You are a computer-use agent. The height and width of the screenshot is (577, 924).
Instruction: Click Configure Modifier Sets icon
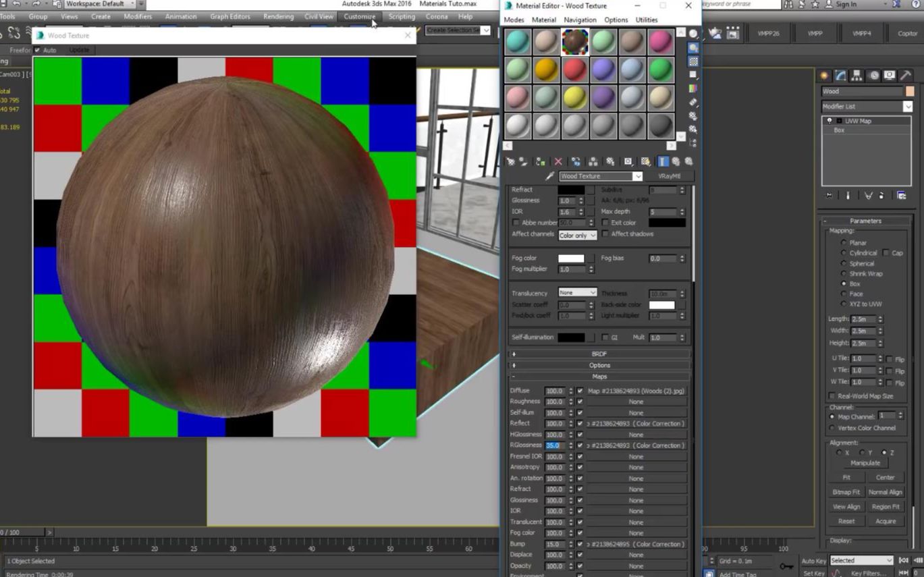point(902,196)
